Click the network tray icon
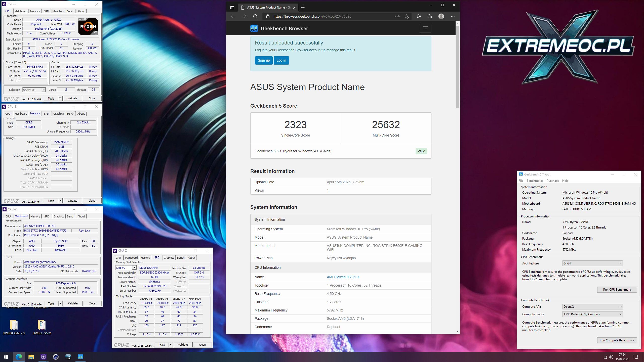Viewport: 644px width, 362px height. pos(605,357)
